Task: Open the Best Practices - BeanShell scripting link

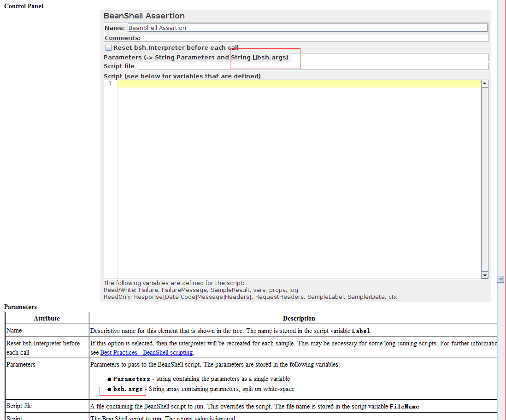Action: click(146, 352)
